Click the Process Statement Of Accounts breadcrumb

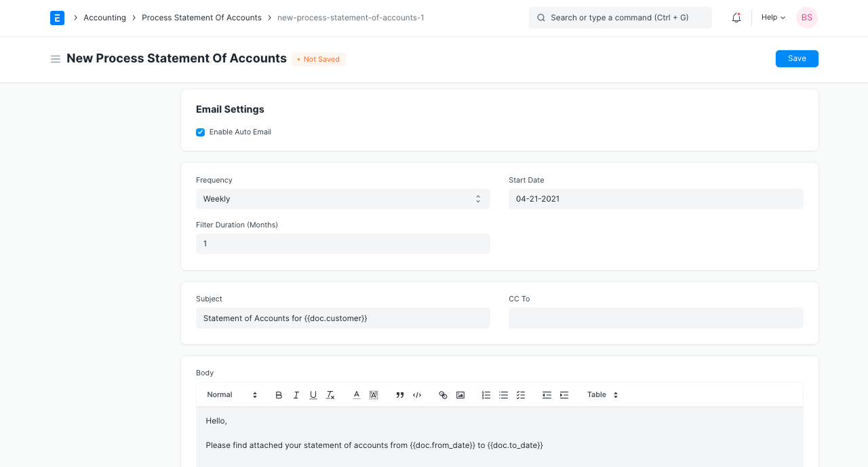tap(201, 18)
